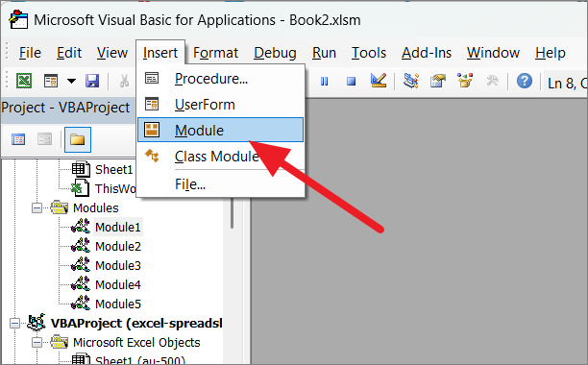Open the blue Help question mark icon
Screen dimensions: 588x365
(525, 81)
